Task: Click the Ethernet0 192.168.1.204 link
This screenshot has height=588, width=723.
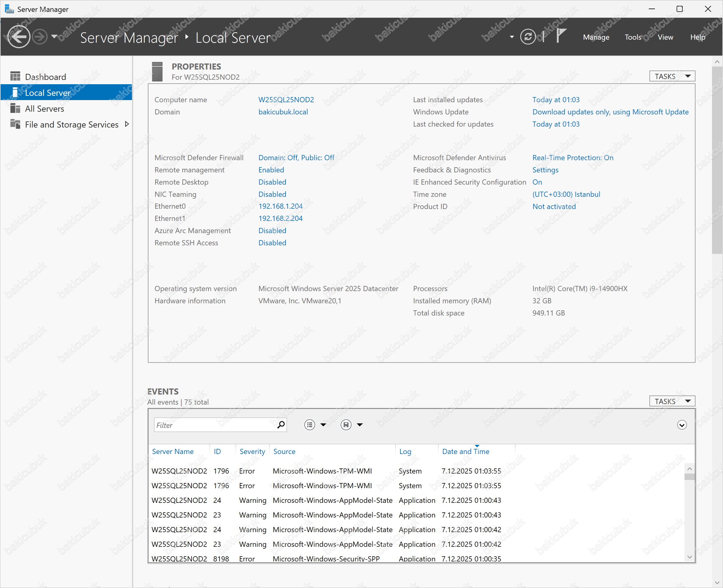Action: (x=280, y=206)
